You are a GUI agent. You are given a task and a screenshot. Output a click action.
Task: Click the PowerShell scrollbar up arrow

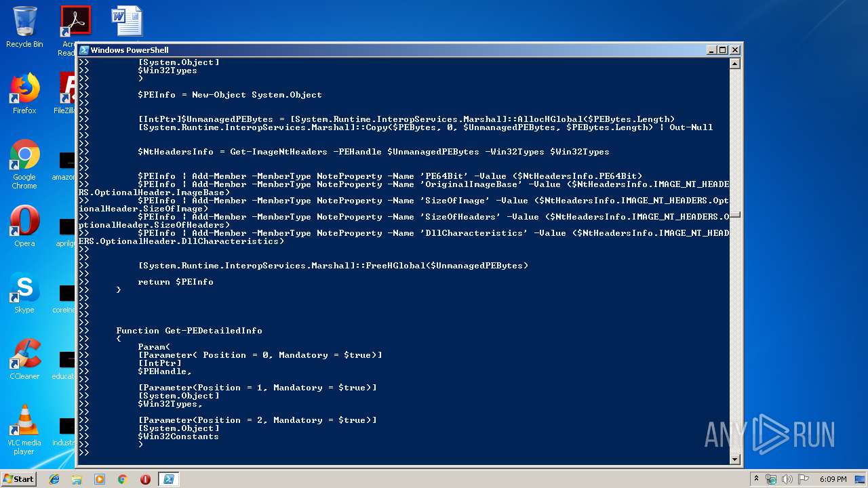point(734,64)
